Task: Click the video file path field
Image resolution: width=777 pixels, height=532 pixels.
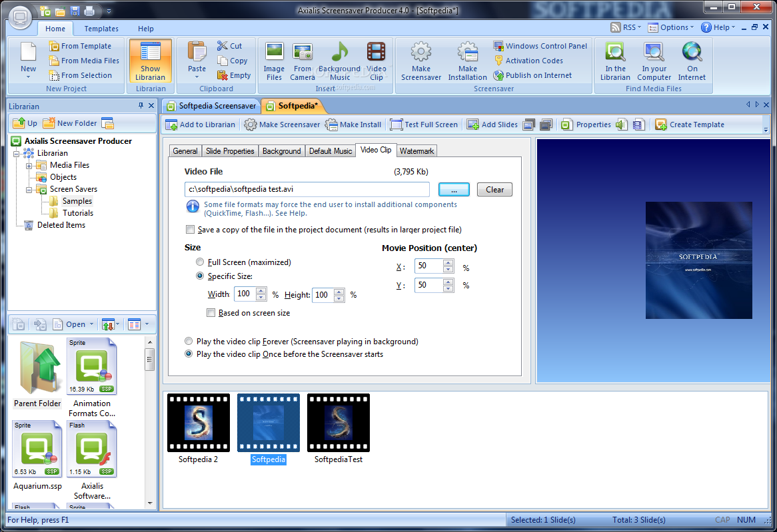Action: point(307,189)
